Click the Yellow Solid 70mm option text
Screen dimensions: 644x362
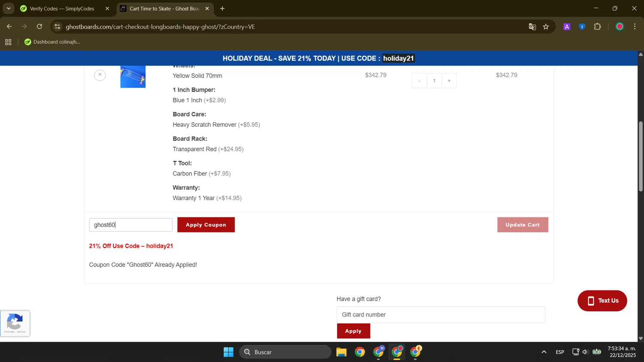[197, 76]
